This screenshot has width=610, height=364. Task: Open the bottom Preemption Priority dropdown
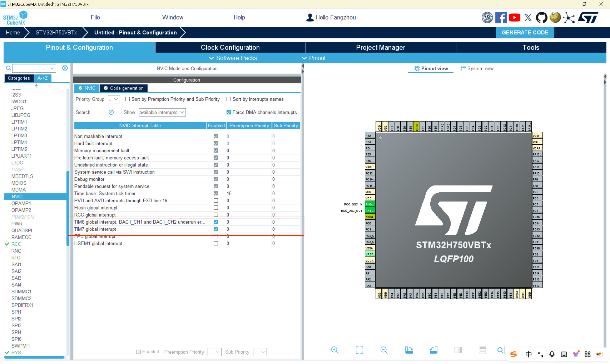[x=214, y=352]
